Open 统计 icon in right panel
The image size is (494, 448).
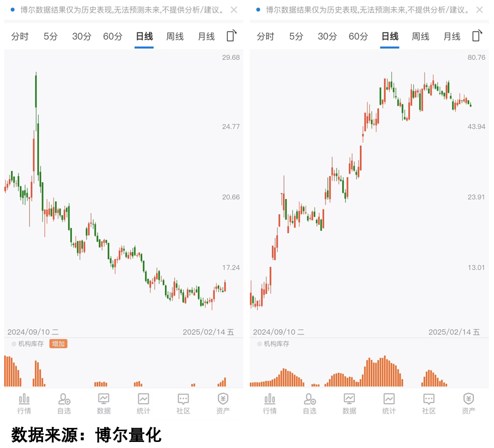click(389, 403)
